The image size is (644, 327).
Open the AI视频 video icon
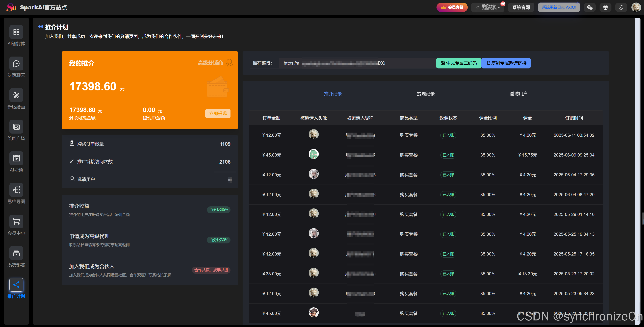coord(16,158)
